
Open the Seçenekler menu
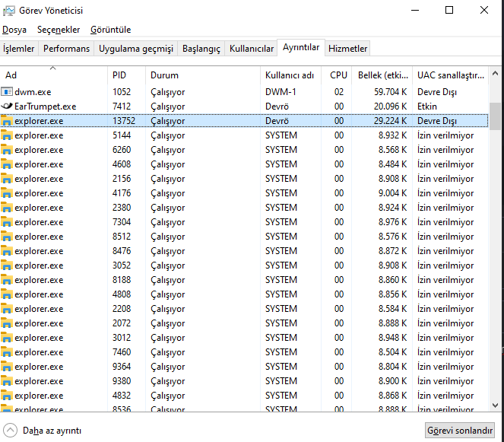click(x=59, y=30)
